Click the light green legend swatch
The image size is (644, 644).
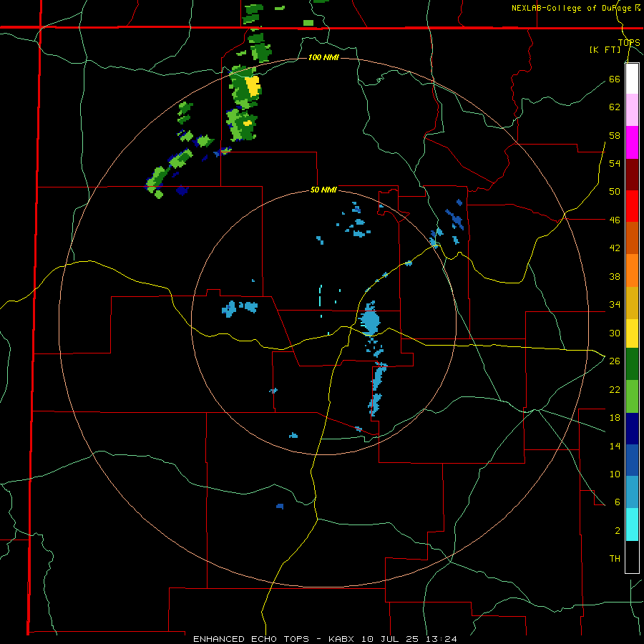pos(632,396)
